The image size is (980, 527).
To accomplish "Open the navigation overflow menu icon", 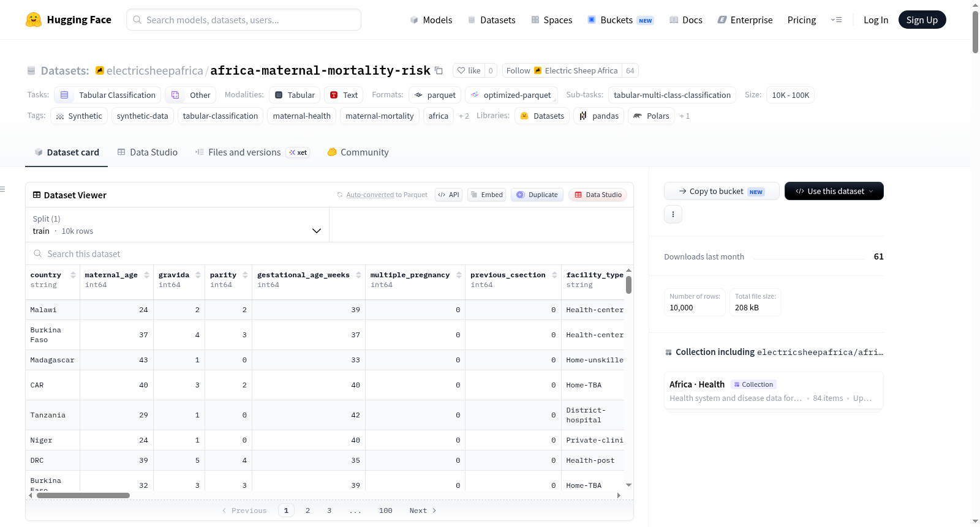I will (x=836, y=20).
